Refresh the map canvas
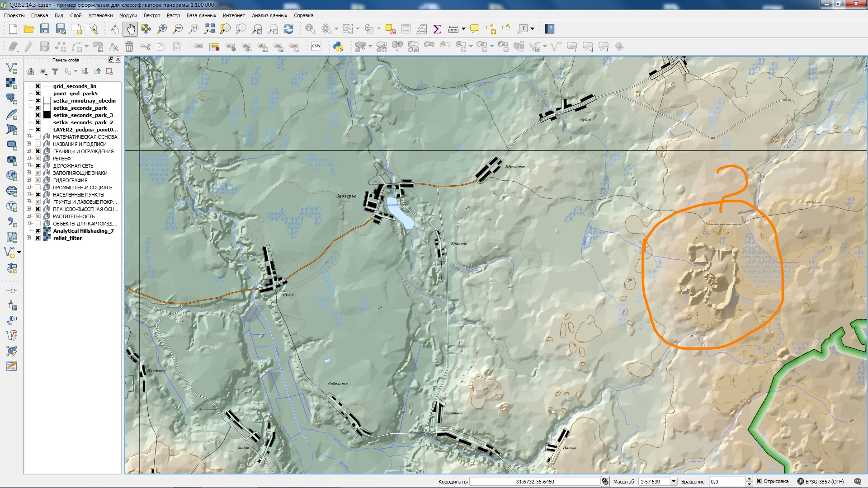 pos(288,29)
